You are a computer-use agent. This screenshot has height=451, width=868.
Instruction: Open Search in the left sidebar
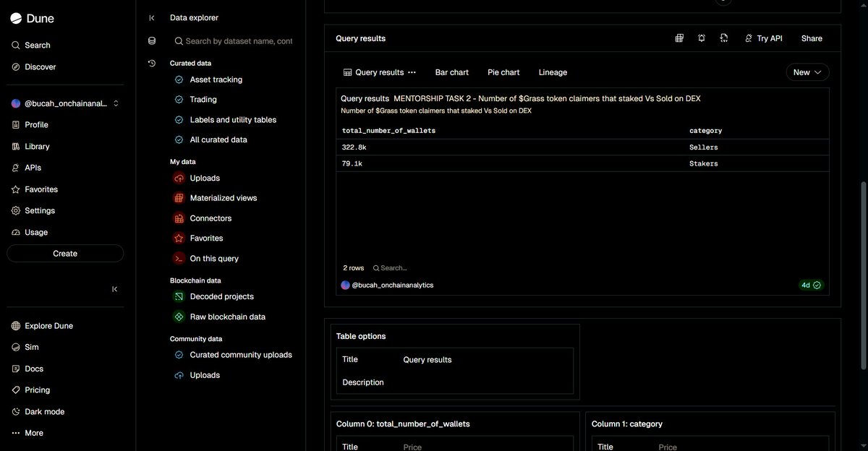click(31, 45)
